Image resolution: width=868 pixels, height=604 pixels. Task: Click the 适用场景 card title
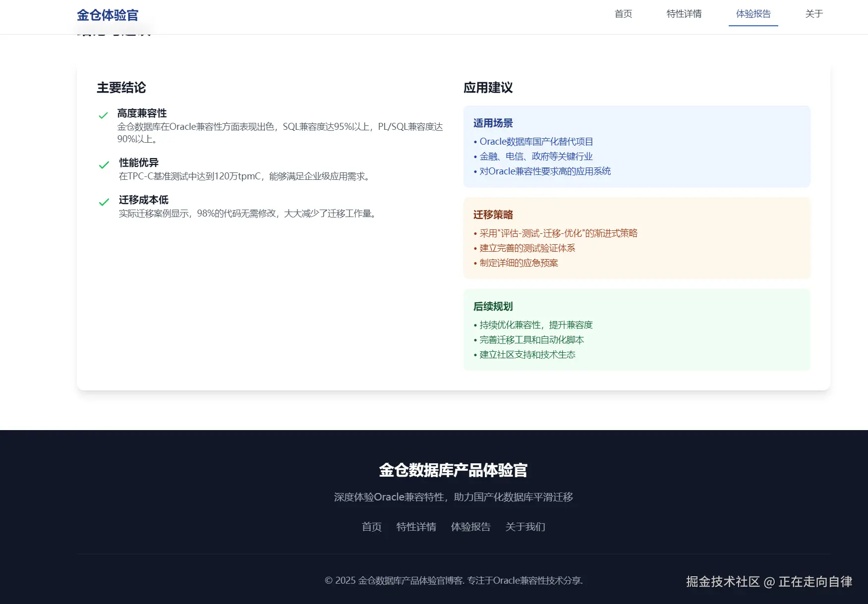(x=493, y=123)
